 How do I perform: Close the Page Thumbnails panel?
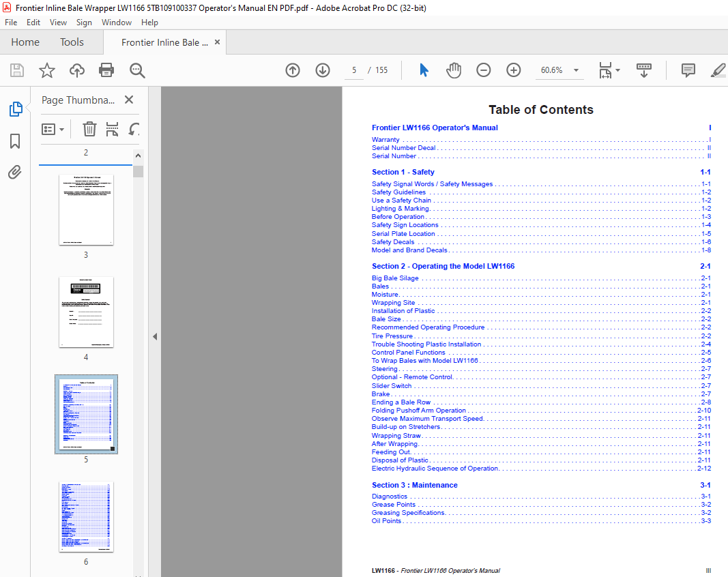point(129,100)
